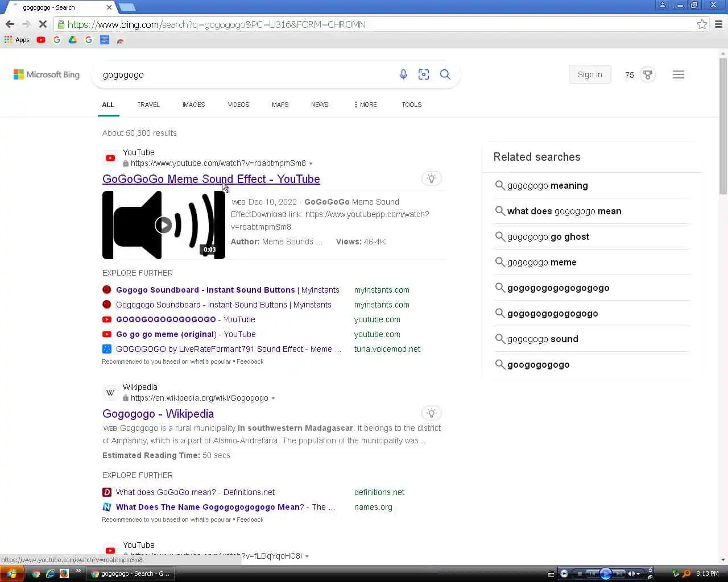Click the Sign in button

(590, 74)
